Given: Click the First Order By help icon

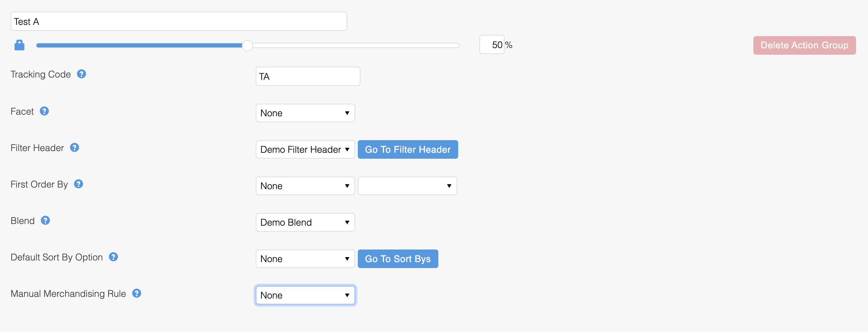Looking at the screenshot, I should click(79, 184).
